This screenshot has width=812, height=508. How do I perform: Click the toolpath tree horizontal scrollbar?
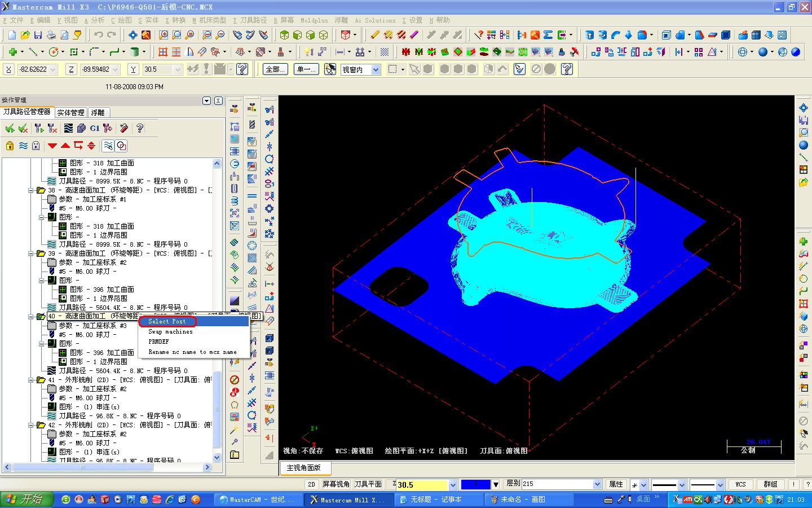(x=107, y=467)
